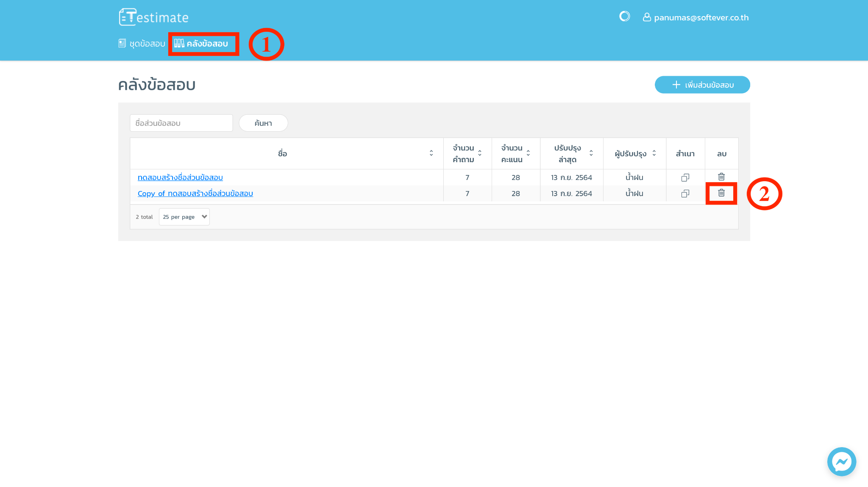Click the user profile icon

pos(646,17)
